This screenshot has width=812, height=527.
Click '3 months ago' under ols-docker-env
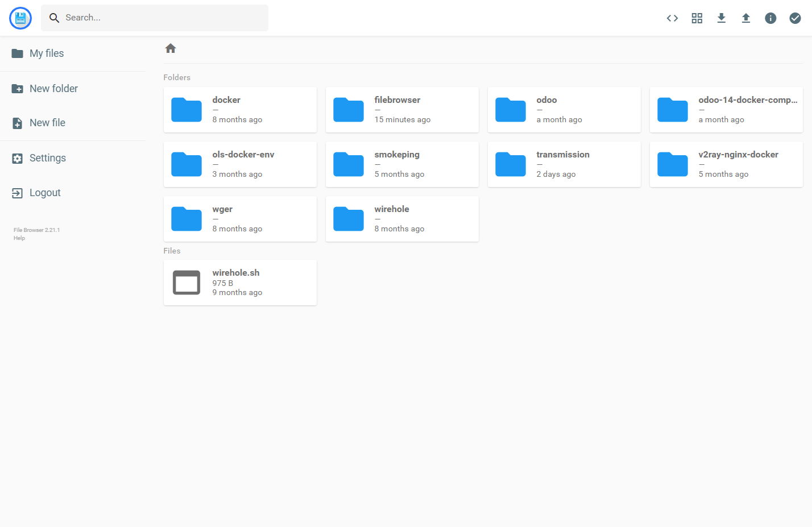[x=237, y=174]
